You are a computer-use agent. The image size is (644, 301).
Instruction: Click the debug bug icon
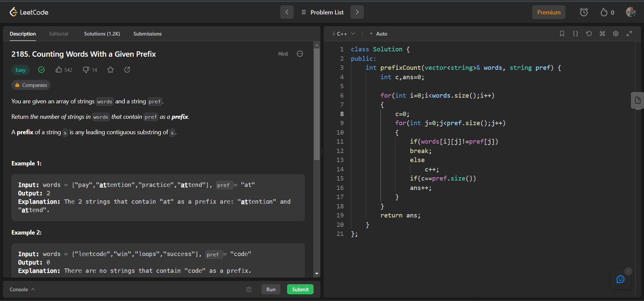pos(249,289)
